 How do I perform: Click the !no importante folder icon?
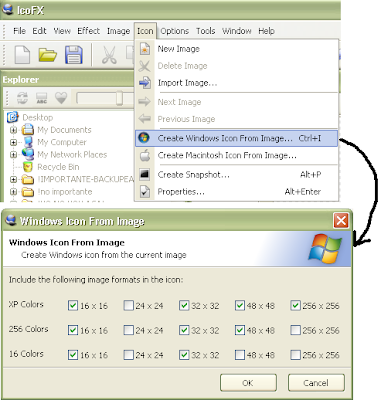pyautogui.click(x=28, y=192)
